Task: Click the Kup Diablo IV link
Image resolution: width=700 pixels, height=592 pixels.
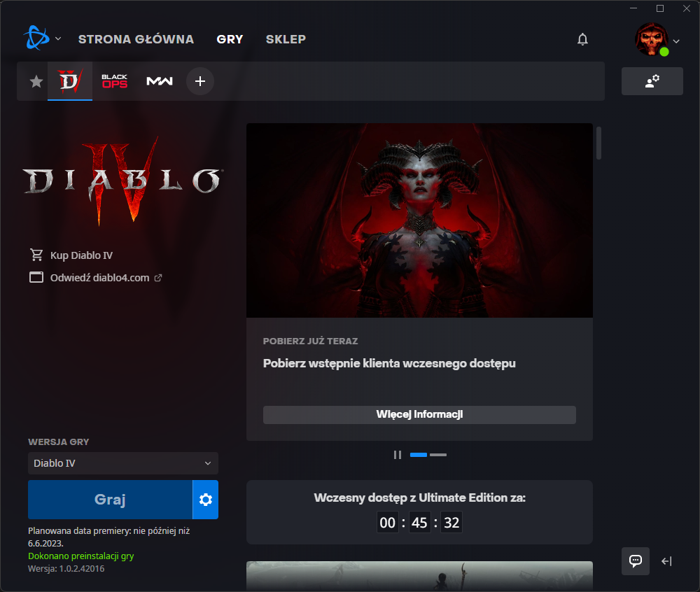Action: coord(81,255)
